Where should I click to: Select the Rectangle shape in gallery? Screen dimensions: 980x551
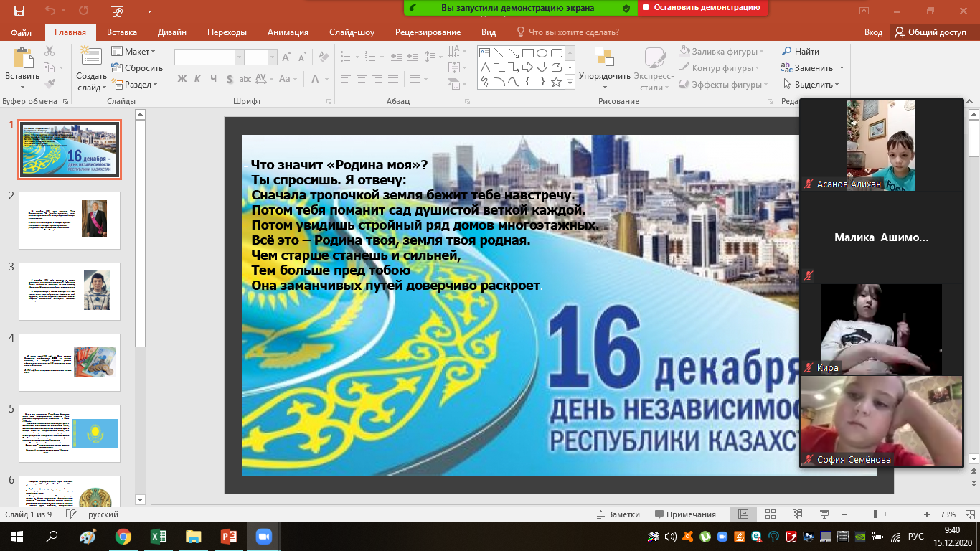click(x=527, y=53)
